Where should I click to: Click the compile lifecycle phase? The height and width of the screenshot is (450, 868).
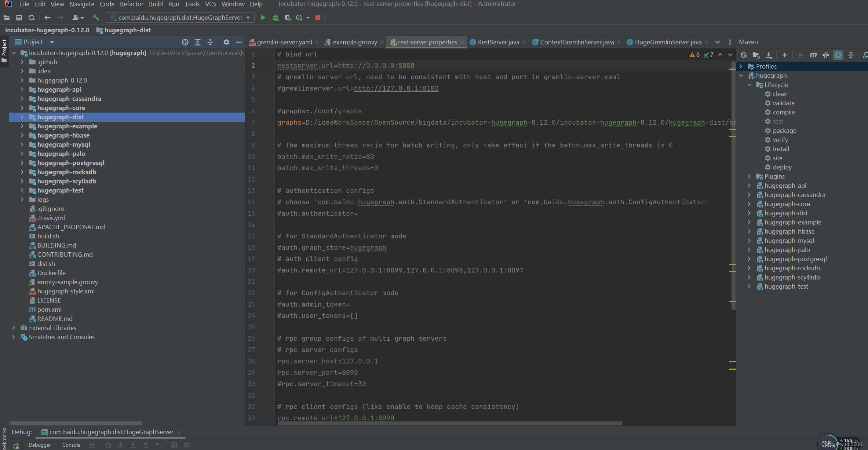tap(783, 112)
